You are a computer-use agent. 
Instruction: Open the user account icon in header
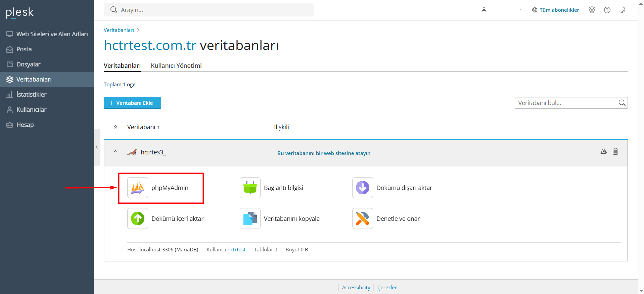coord(484,10)
